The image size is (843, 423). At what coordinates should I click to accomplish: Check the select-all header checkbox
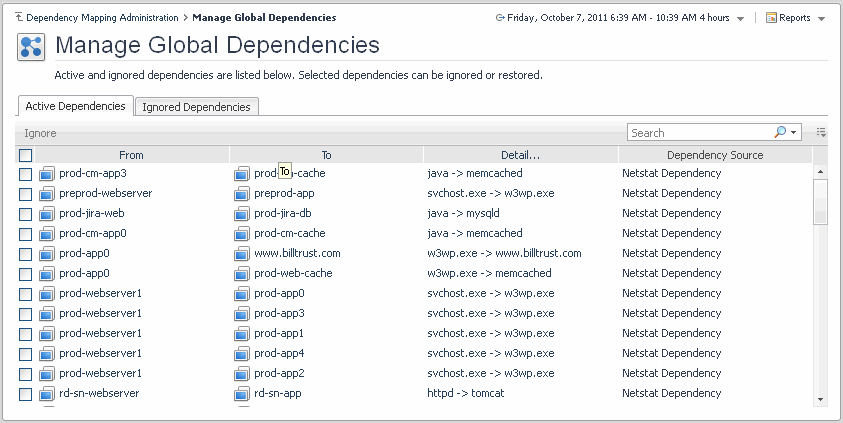pos(26,155)
